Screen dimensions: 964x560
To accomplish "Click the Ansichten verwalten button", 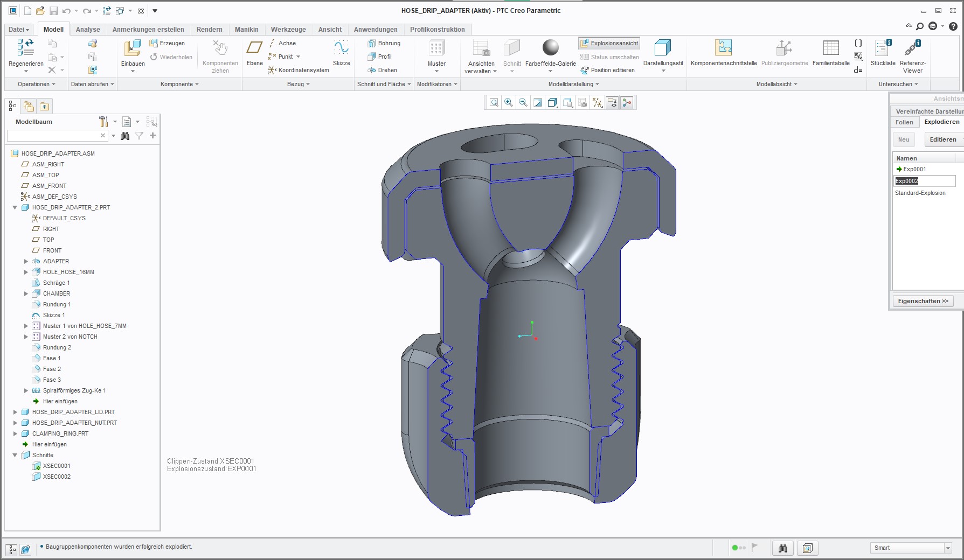I will point(481,57).
